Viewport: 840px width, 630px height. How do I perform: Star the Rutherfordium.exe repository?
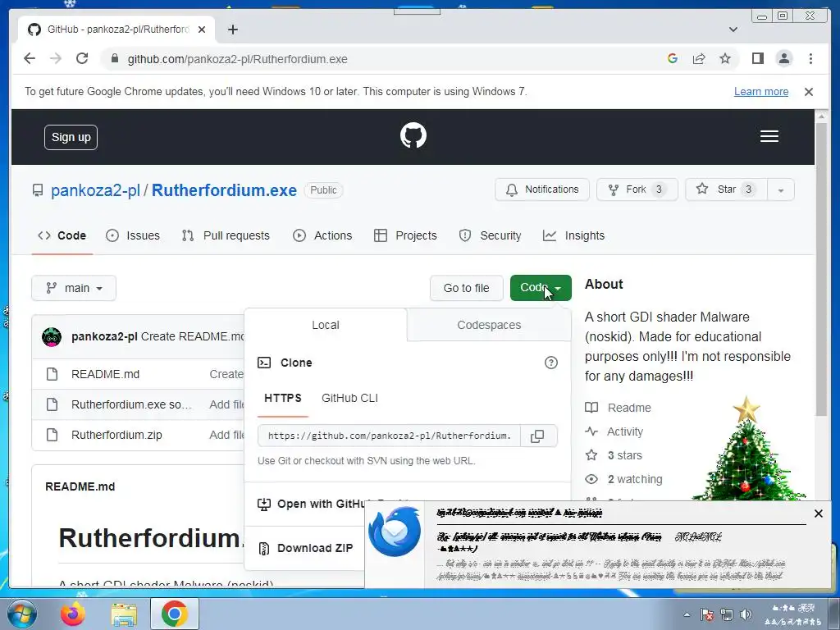tap(726, 189)
